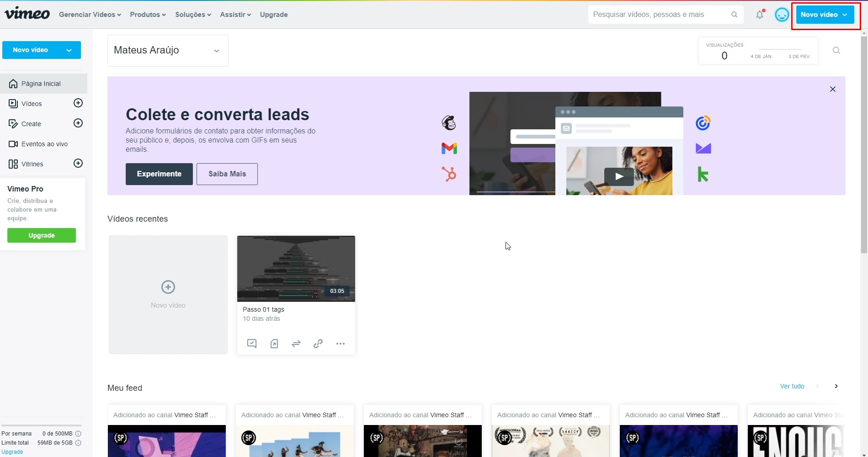The height and width of the screenshot is (457, 868).
Task: Click the Saiba Mais button
Action: [227, 174]
